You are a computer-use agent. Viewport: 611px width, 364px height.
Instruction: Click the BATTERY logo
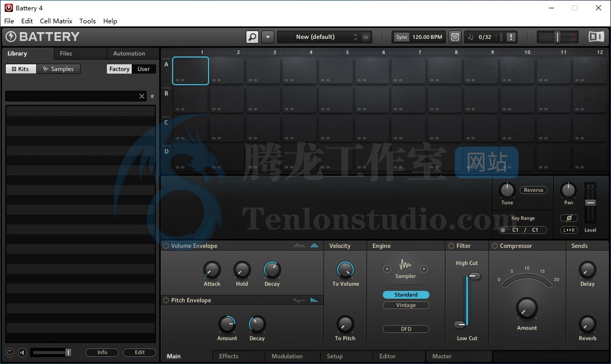coord(43,37)
